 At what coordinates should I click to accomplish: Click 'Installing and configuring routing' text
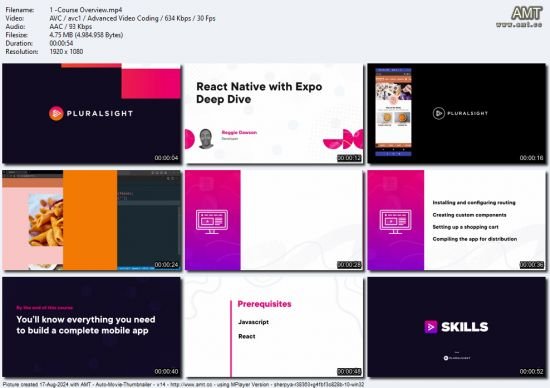tap(474, 202)
